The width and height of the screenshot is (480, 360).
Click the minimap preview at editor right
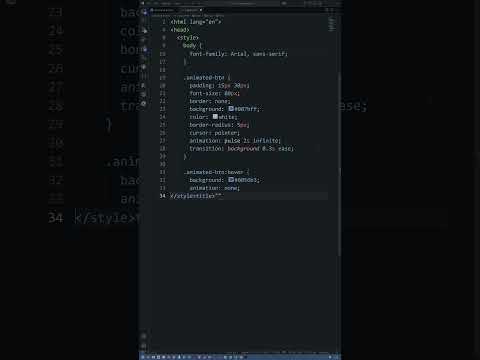click(332, 24)
